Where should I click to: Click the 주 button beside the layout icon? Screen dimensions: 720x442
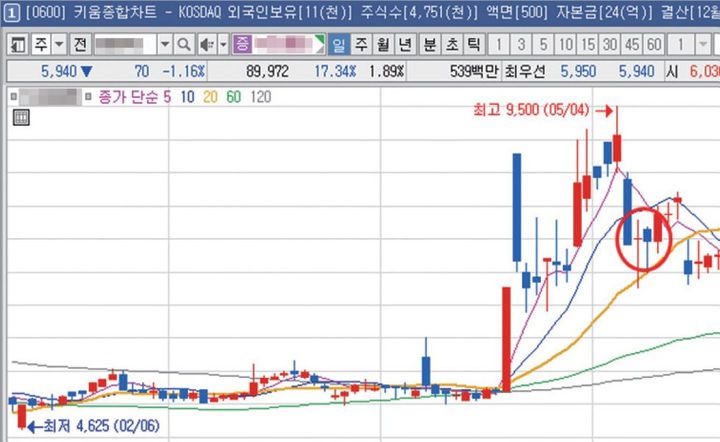pyautogui.click(x=40, y=45)
